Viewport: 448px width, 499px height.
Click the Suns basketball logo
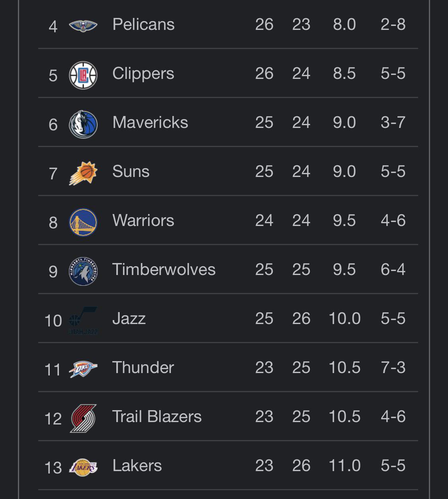pos(83,173)
